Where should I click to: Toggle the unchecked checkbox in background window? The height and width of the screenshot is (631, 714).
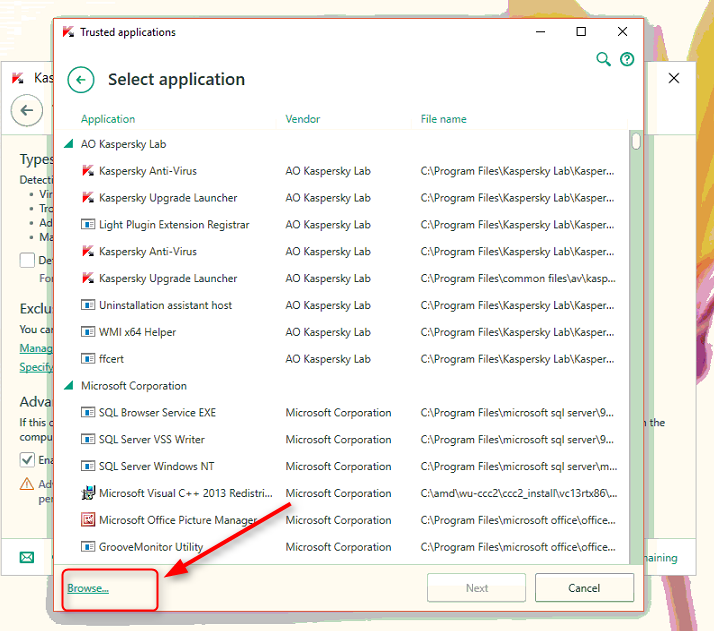[27, 260]
